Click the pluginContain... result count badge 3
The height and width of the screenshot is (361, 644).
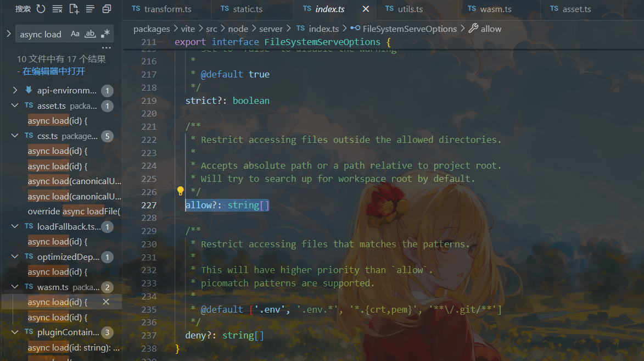coord(107,332)
